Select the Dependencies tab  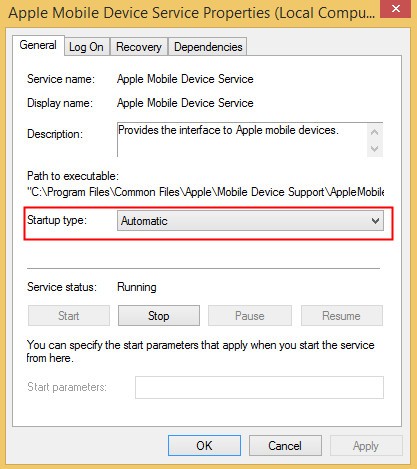coord(208,47)
